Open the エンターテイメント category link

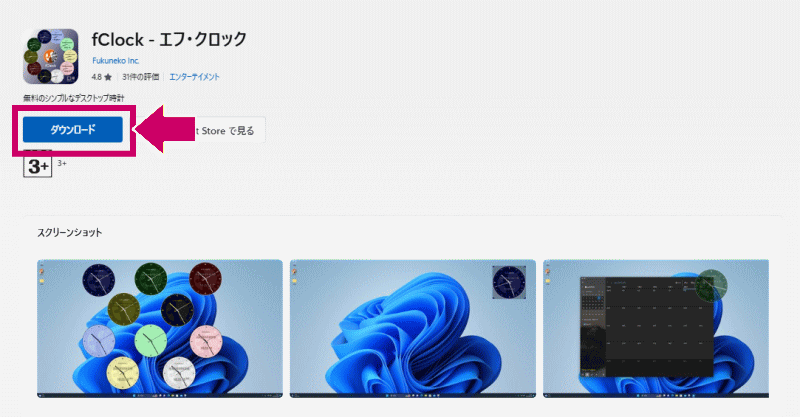(194, 77)
